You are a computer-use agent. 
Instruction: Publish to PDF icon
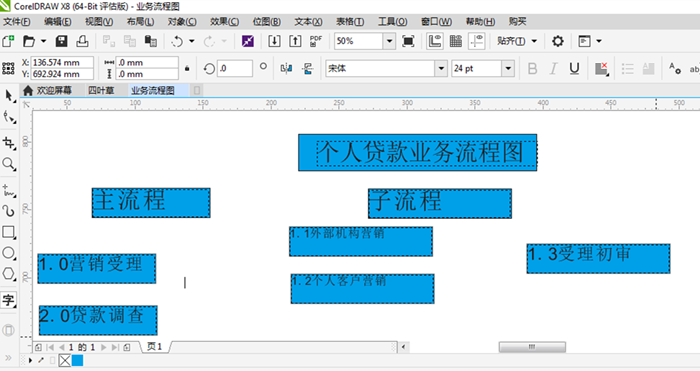point(316,42)
